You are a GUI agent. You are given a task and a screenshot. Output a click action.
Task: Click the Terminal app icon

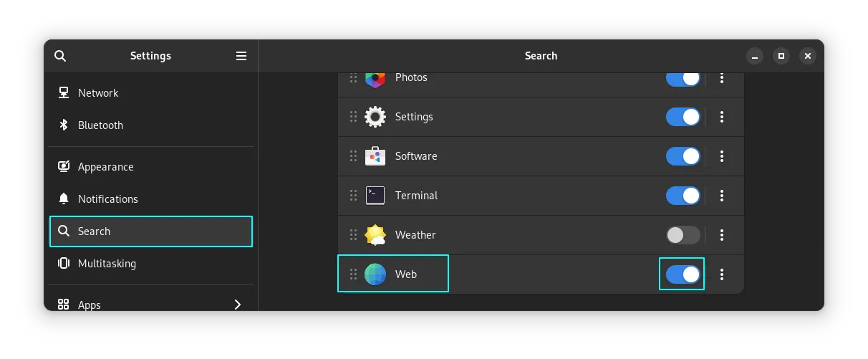(375, 195)
